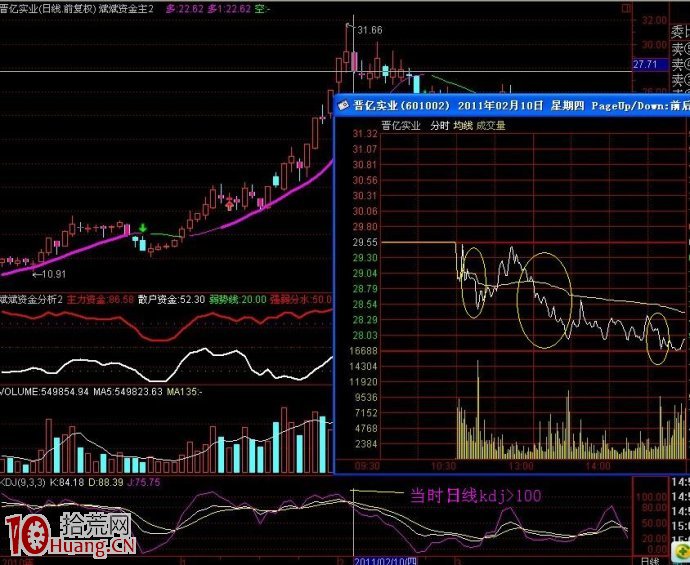Screen dimensions: 690x565
Task: Click the 31.32 top price level in popup
Action: tap(365, 134)
